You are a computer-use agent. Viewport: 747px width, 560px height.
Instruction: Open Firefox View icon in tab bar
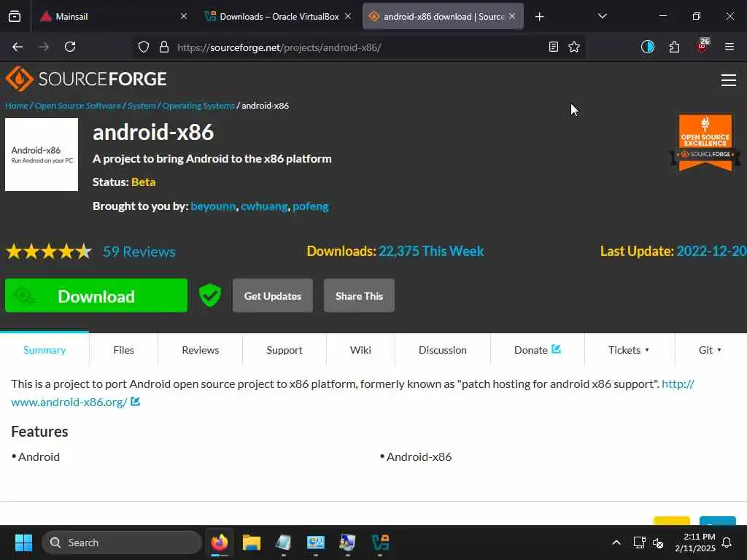click(x=15, y=16)
